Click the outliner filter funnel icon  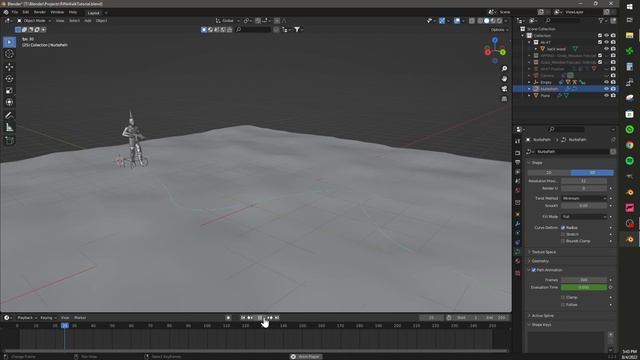(x=601, y=20)
